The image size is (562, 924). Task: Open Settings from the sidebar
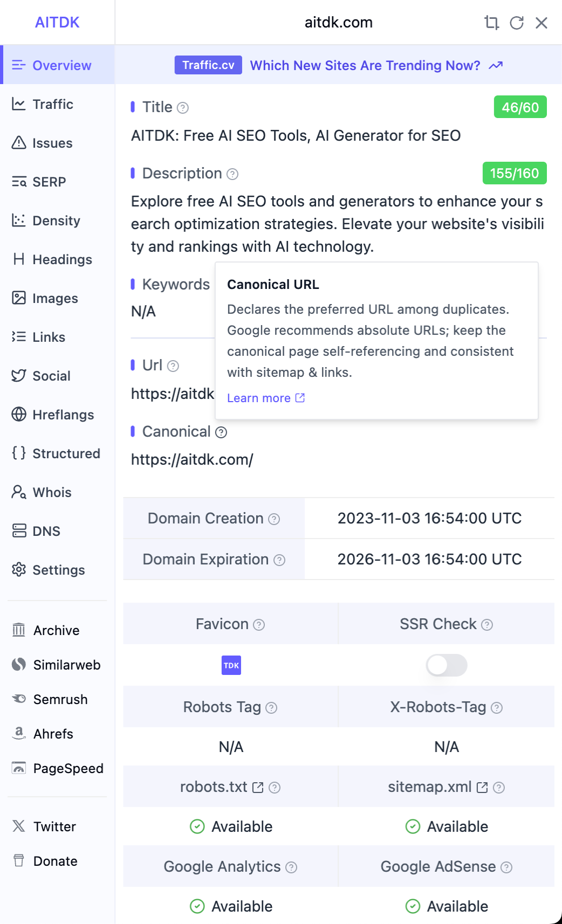[x=58, y=570]
